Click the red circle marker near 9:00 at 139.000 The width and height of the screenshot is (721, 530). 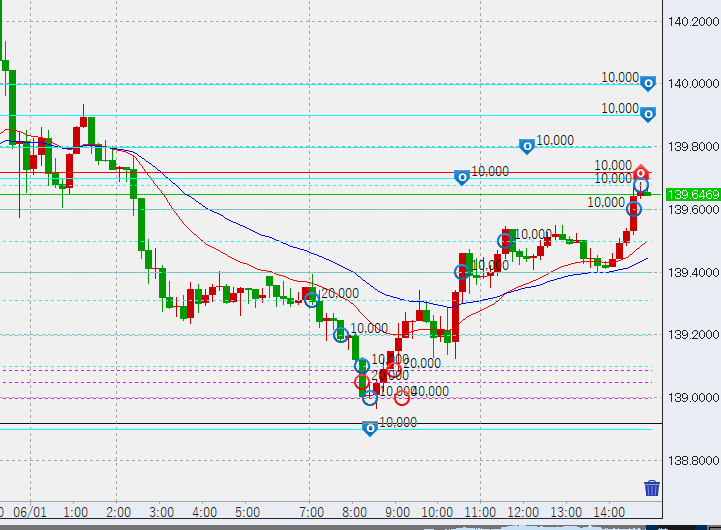pyautogui.click(x=402, y=397)
